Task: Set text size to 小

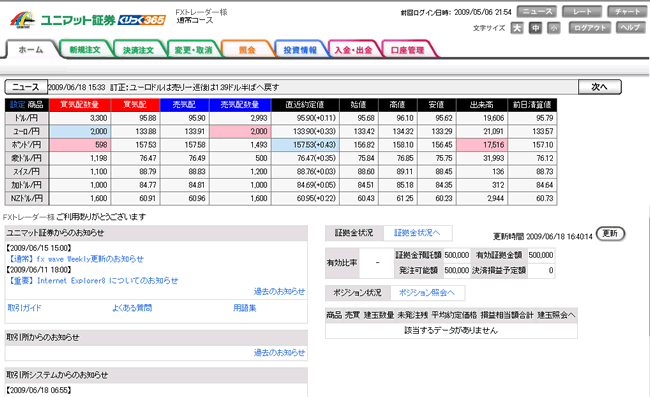Action: click(554, 28)
